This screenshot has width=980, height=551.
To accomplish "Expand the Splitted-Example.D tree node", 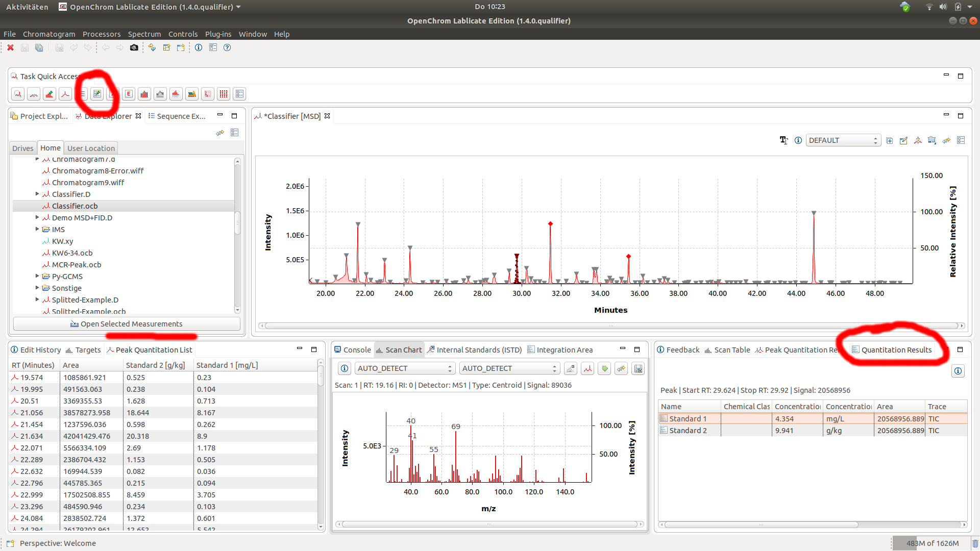I will point(37,299).
